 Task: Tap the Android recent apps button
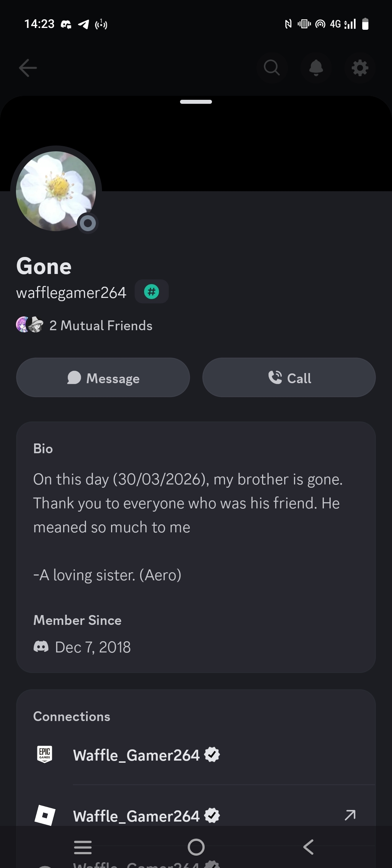tap(83, 847)
